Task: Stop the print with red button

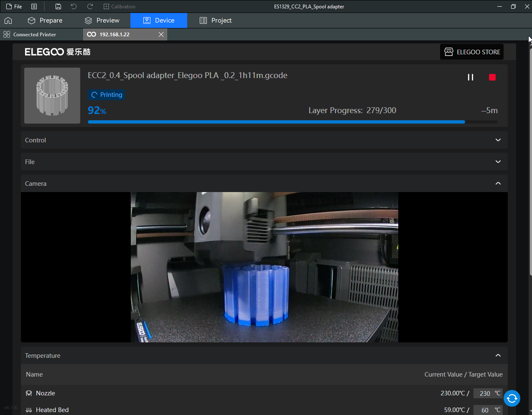Action: [492, 77]
